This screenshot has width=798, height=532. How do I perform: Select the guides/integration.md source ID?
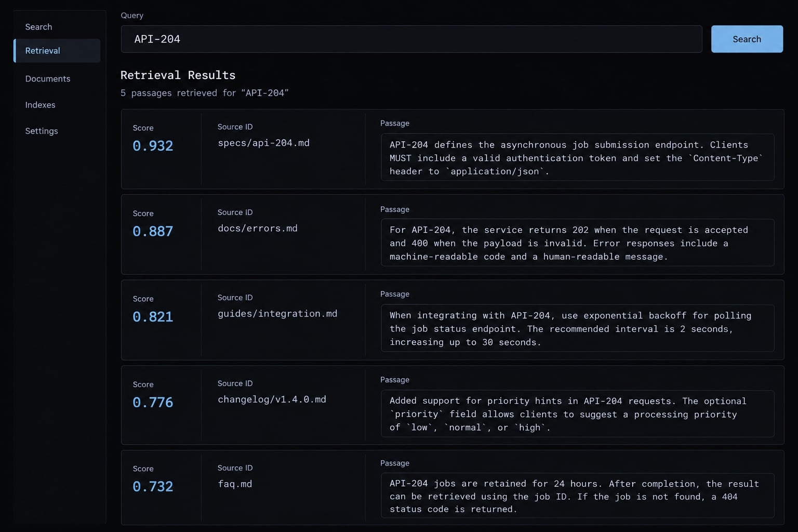pos(277,314)
